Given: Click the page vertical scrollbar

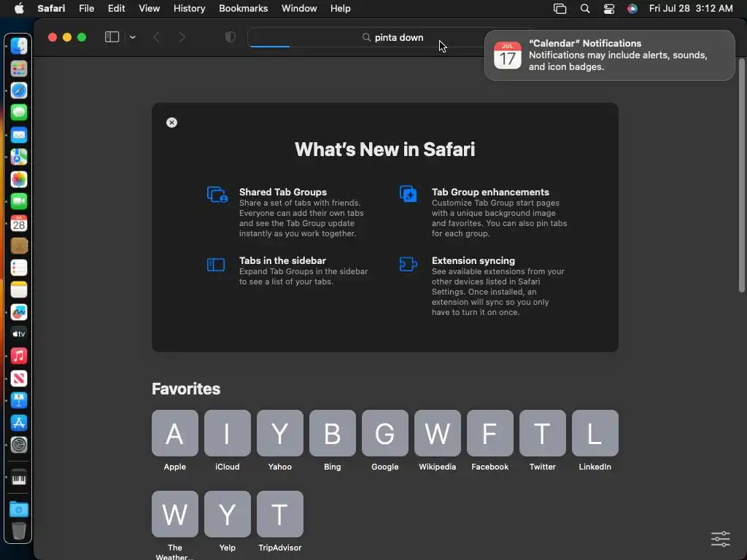Looking at the screenshot, I should [741, 175].
